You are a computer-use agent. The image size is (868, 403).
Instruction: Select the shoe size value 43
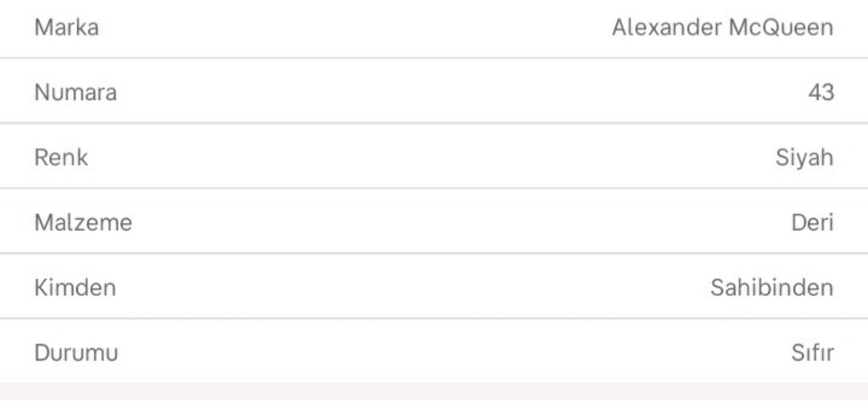tap(821, 92)
